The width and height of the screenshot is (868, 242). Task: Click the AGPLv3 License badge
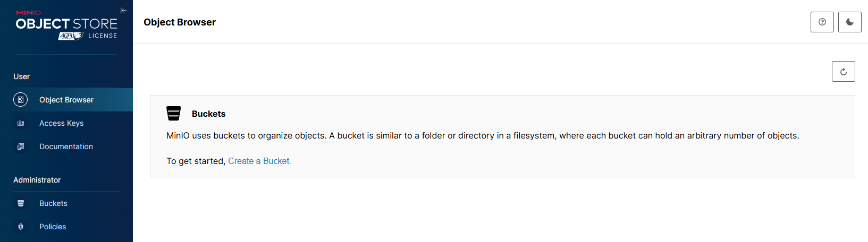tap(87, 36)
